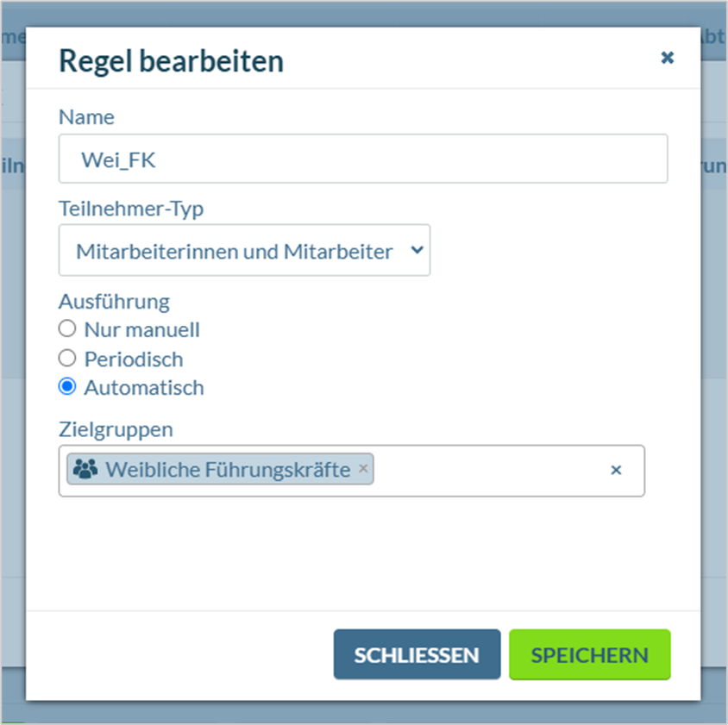Viewport: 728px width, 725px height.
Task: Save the rule with the SPEICHERN button
Action: click(x=590, y=654)
